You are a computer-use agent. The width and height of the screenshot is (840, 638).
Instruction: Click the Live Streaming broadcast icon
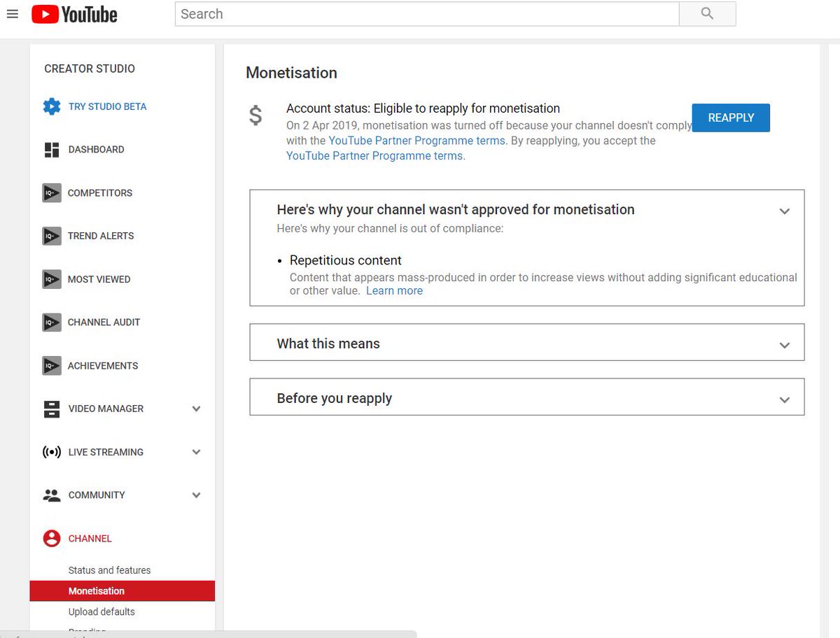[52, 452]
